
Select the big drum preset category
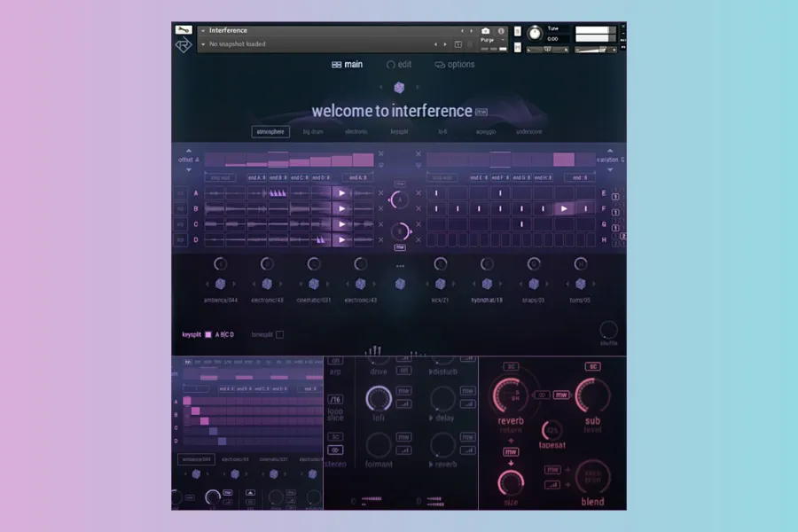313,132
